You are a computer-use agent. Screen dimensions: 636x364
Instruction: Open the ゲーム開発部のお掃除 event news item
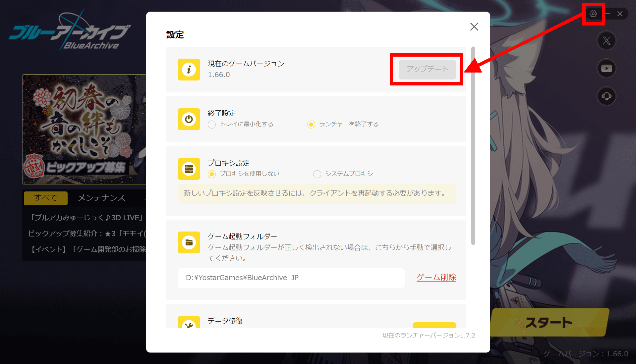87,249
